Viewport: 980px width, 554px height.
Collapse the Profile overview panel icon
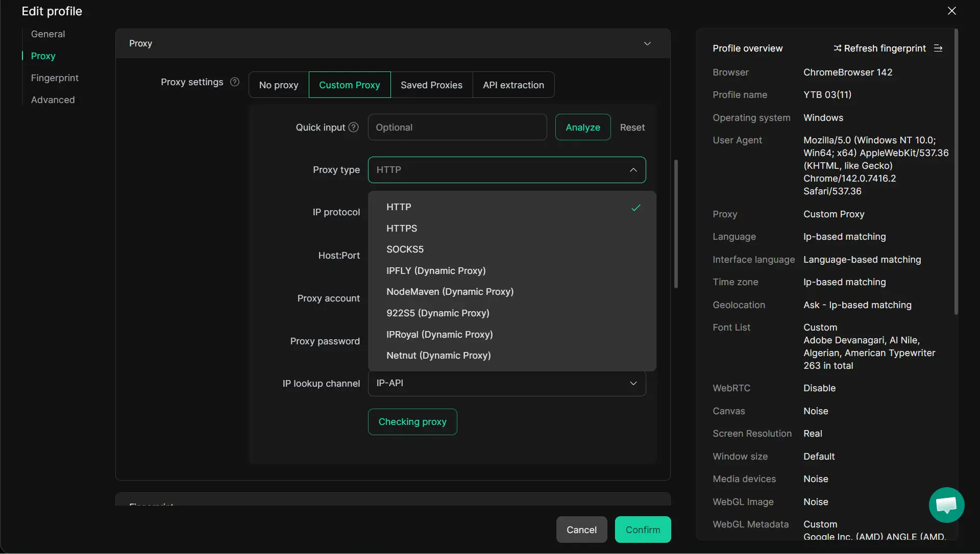[x=938, y=48]
